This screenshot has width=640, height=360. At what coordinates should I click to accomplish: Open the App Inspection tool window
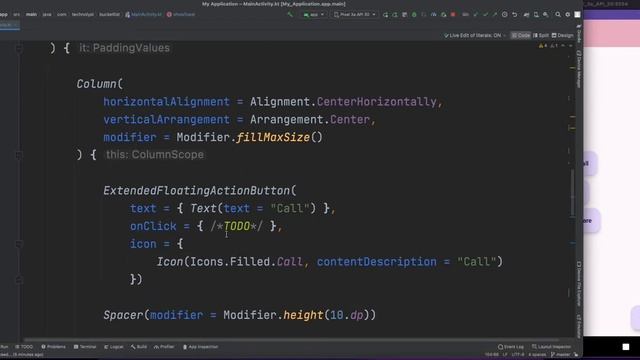[200, 347]
